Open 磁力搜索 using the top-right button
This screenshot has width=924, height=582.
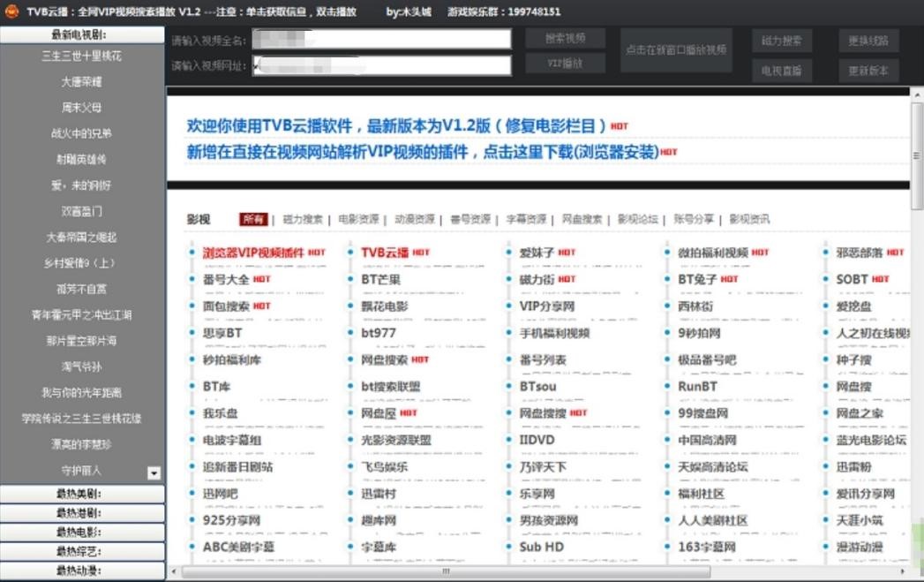(780, 41)
